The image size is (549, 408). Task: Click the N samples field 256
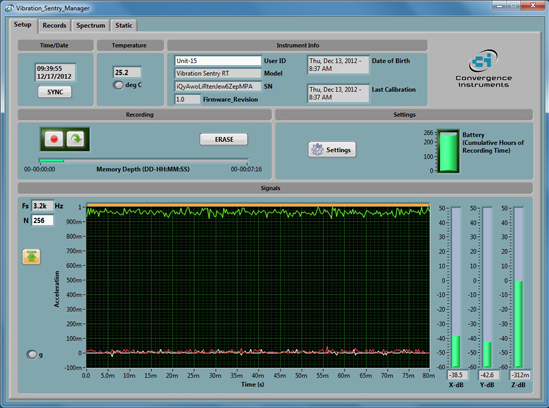point(42,221)
